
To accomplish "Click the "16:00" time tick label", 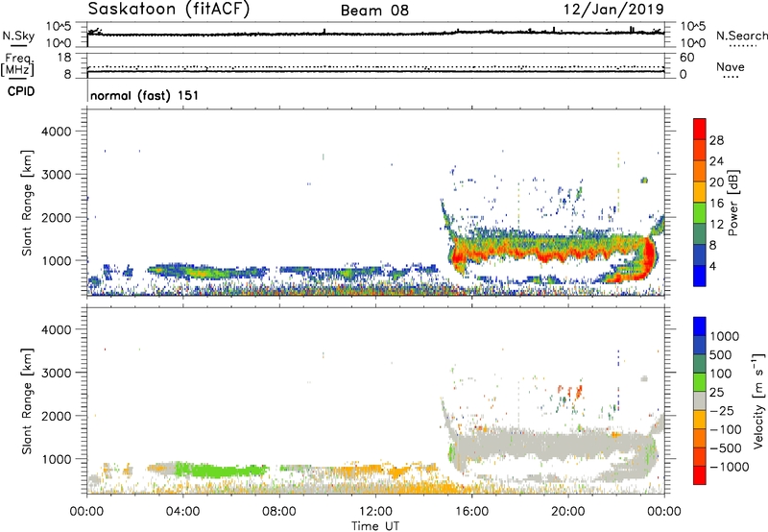I will tap(471, 512).
